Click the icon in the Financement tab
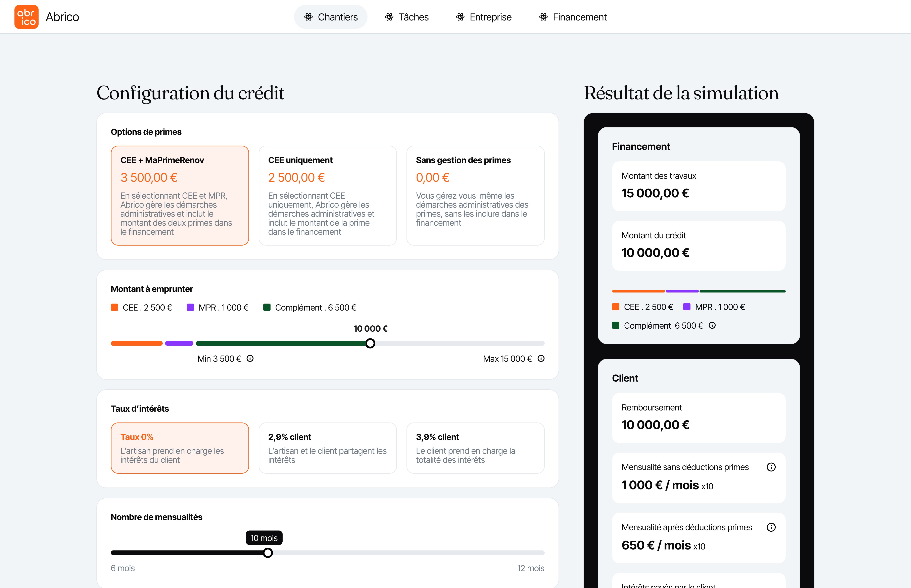The width and height of the screenshot is (911, 588). 543,17
